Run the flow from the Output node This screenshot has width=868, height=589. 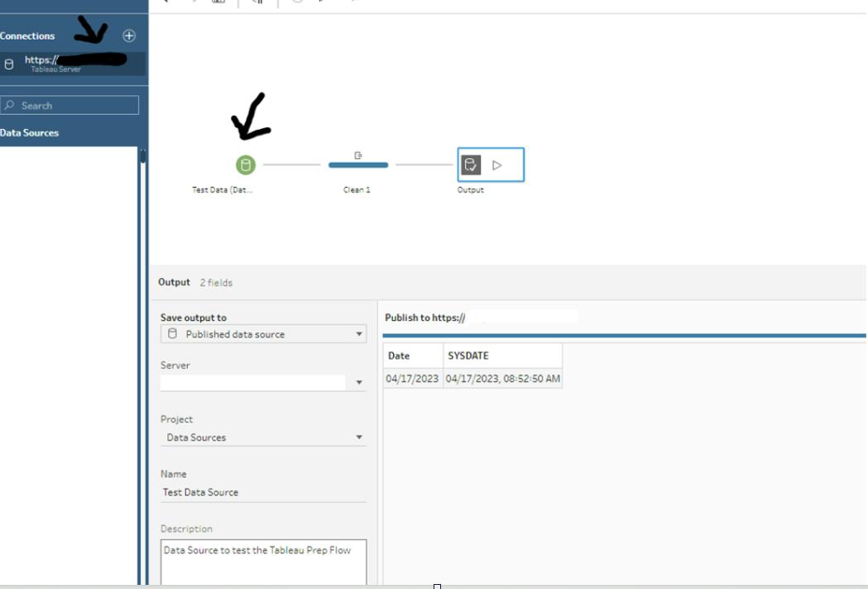click(x=495, y=164)
